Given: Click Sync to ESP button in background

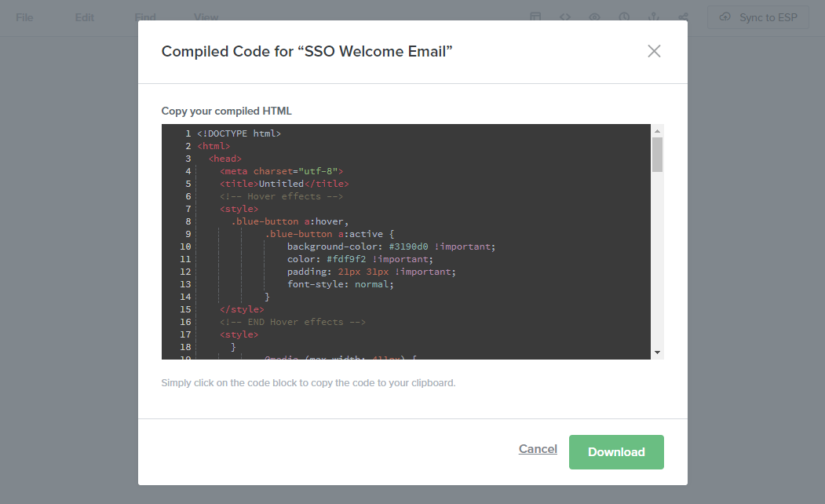Looking at the screenshot, I should click(758, 17).
